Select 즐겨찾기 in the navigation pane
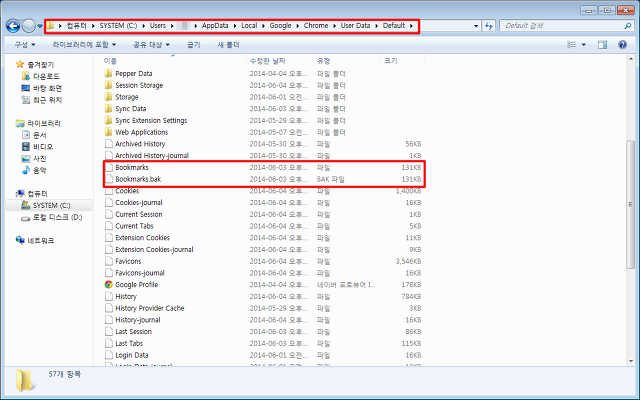Image resolution: width=640 pixels, height=400 pixels. pos(40,64)
